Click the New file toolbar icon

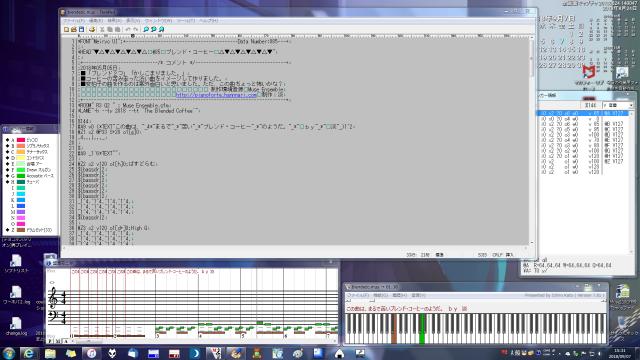coord(67,29)
